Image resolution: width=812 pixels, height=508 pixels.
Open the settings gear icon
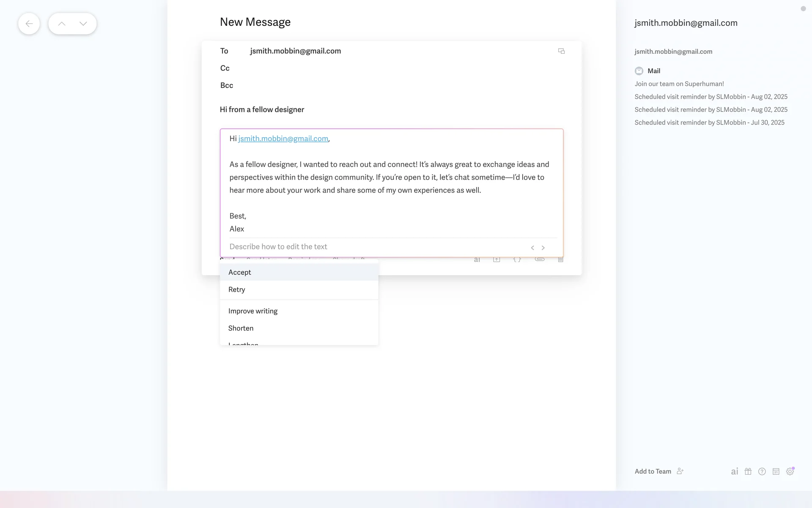coord(790,471)
